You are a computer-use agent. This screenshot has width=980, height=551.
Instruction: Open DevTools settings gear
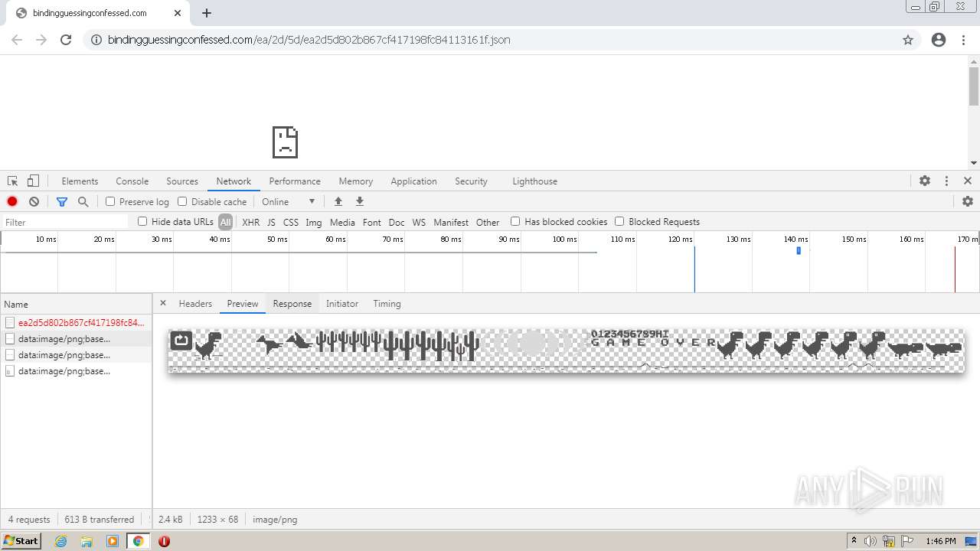click(x=925, y=181)
